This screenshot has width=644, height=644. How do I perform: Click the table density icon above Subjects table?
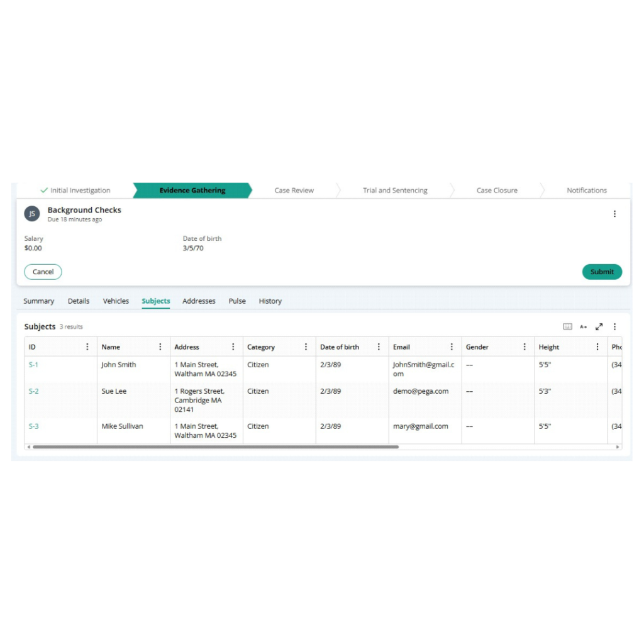point(567,326)
